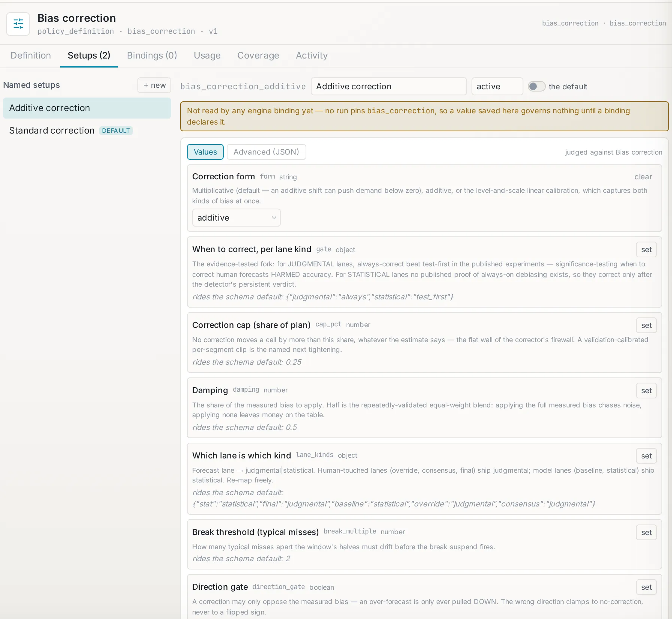Click the lane_kinds field key label
The width and height of the screenshot is (672, 619).
tap(315, 455)
